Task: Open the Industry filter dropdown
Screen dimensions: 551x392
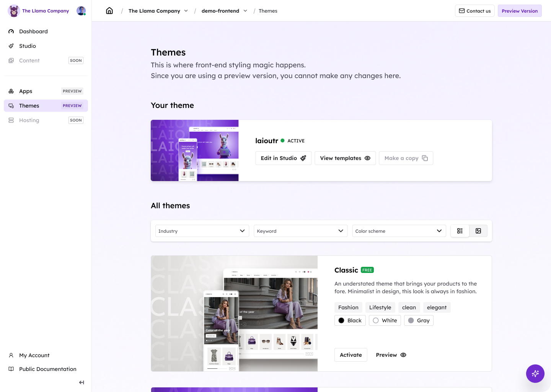Action: (202, 231)
